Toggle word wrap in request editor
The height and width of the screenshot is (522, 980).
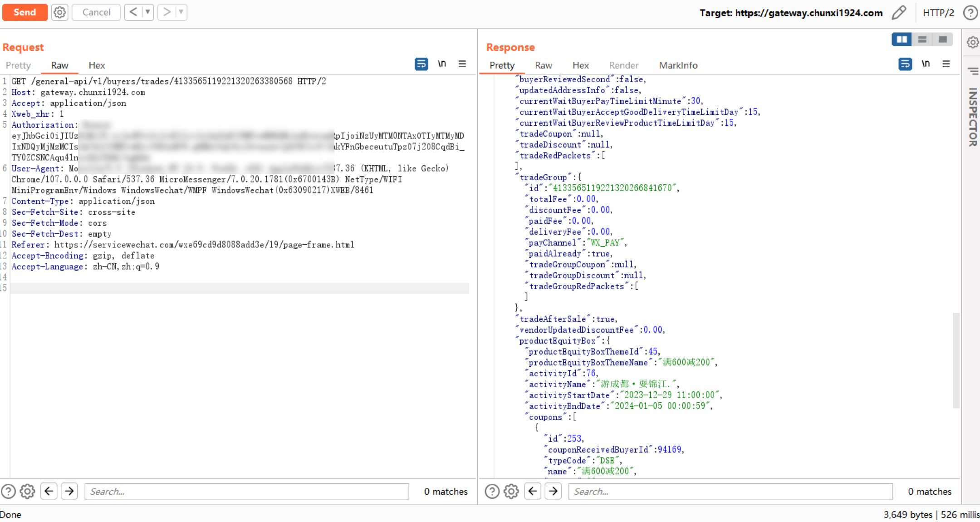click(421, 64)
